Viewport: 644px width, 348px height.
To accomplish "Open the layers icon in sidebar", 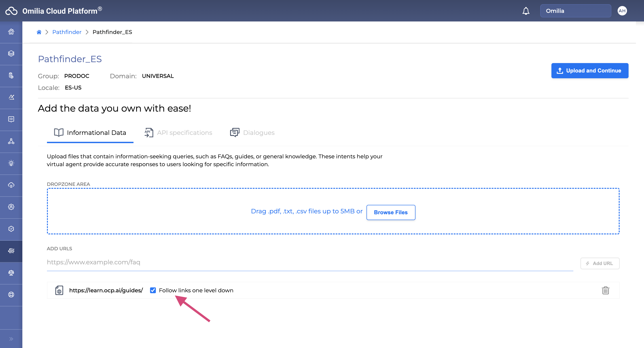I will (x=11, y=53).
